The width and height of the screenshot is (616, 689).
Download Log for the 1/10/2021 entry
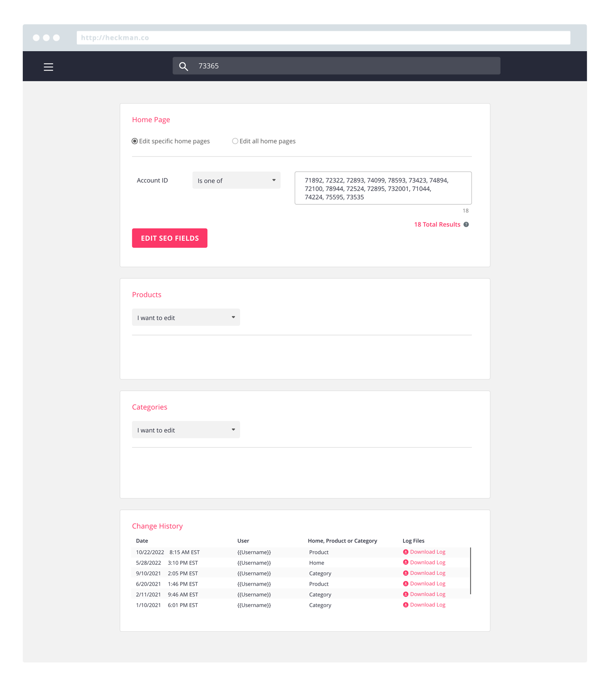click(427, 605)
